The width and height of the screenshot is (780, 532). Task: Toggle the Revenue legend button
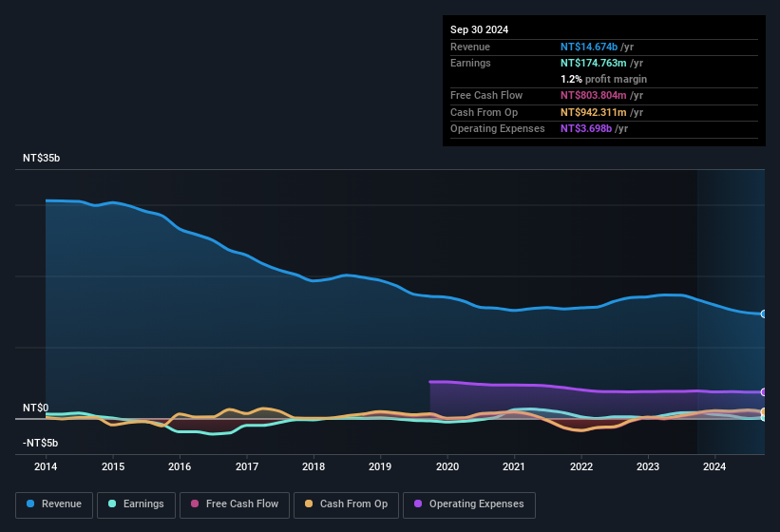[54, 504]
